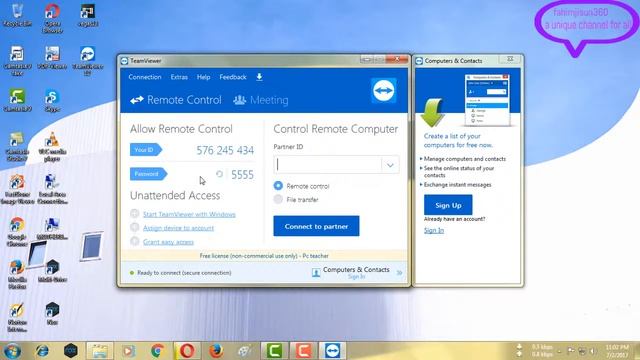
Task: Click the password refresh icon next to 5555
Action: coord(219,174)
